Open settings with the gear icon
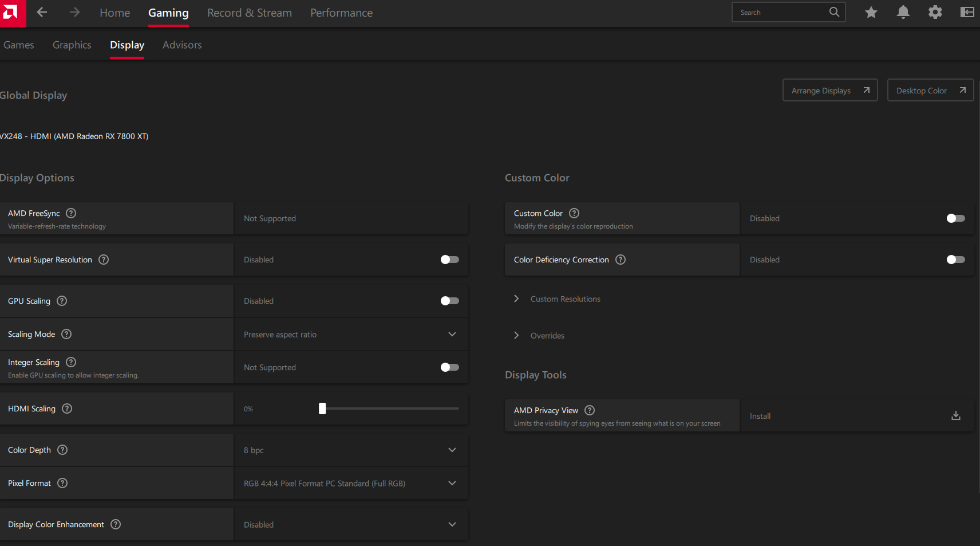980x546 pixels. [935, 12]
